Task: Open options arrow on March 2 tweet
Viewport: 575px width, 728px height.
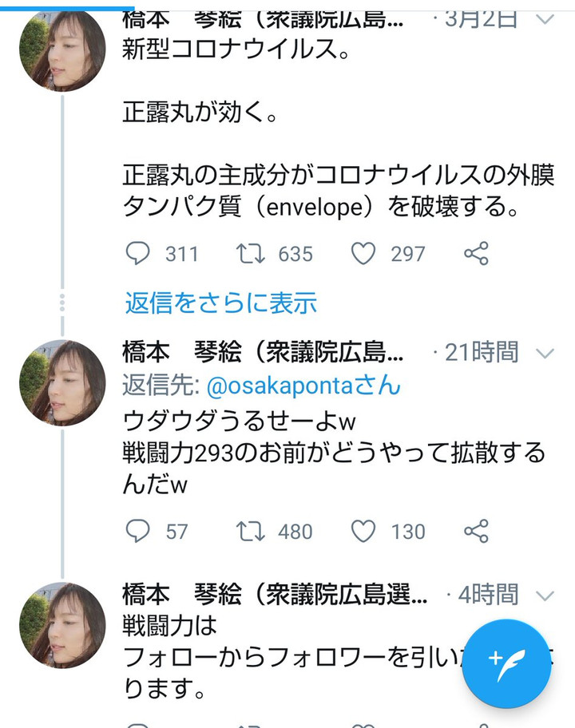Action: [x=545, y=18]
